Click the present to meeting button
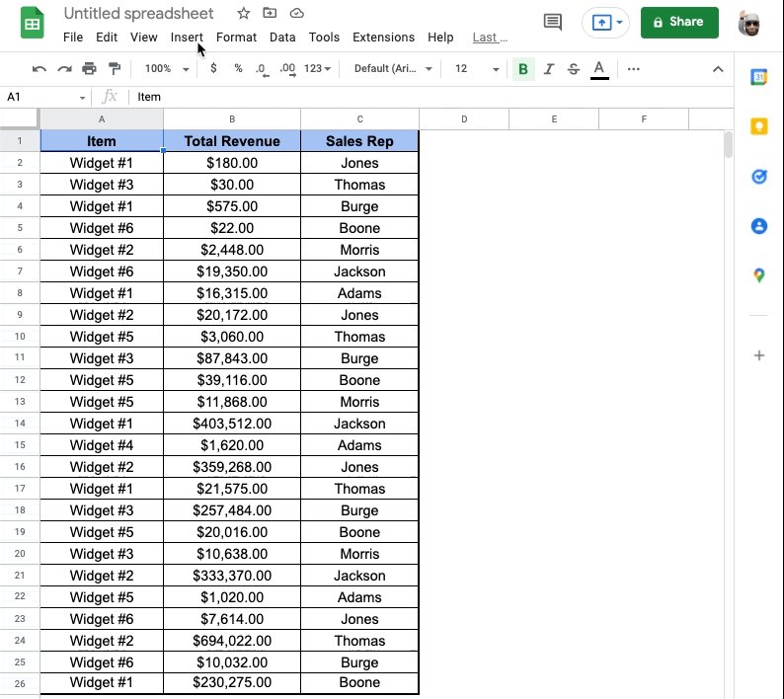 tap(601, 23)
